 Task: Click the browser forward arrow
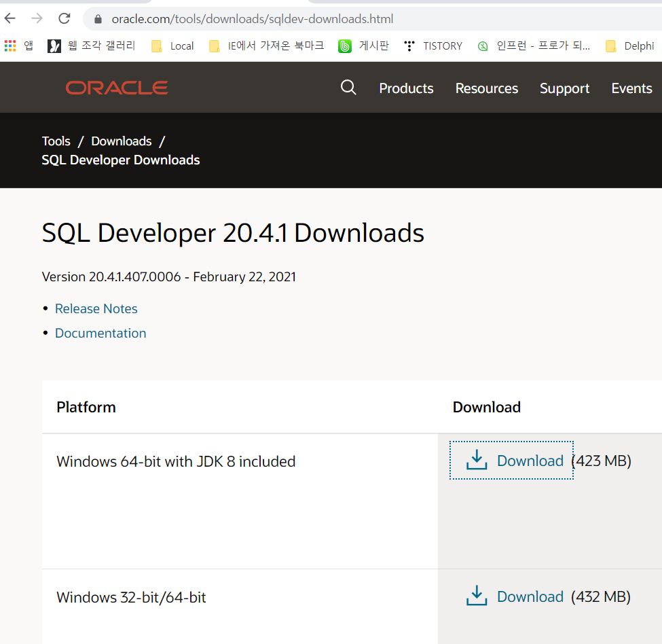point(37,18)
